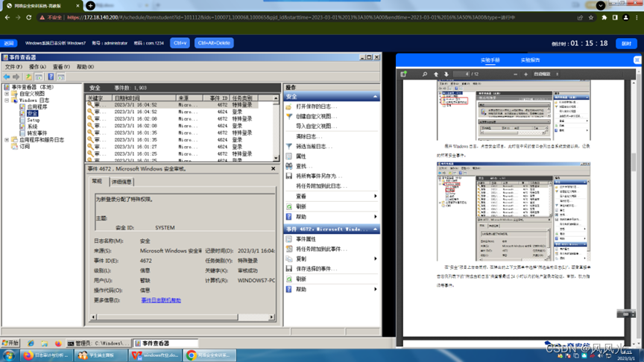644x362 pixels.
Task: Click the PDF page number field
Action: 461,74
